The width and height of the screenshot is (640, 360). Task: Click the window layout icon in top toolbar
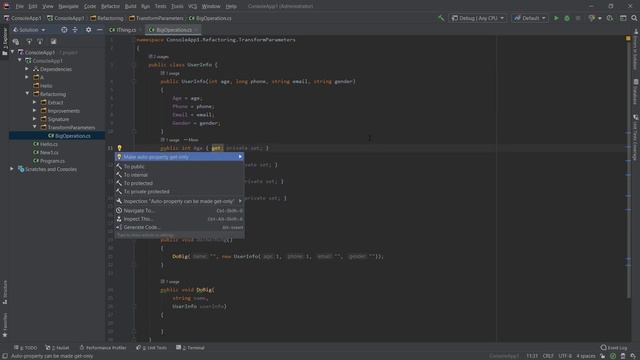click(x=623, y=18)
